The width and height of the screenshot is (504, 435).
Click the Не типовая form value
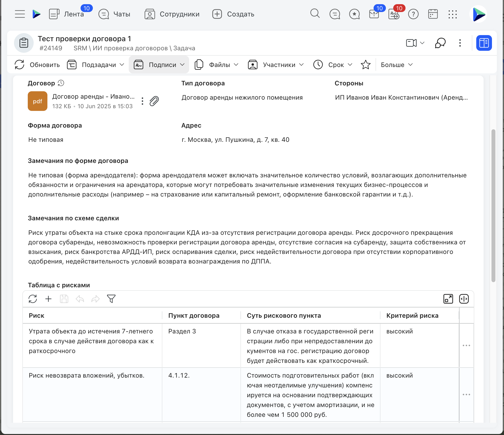point(46,140)
